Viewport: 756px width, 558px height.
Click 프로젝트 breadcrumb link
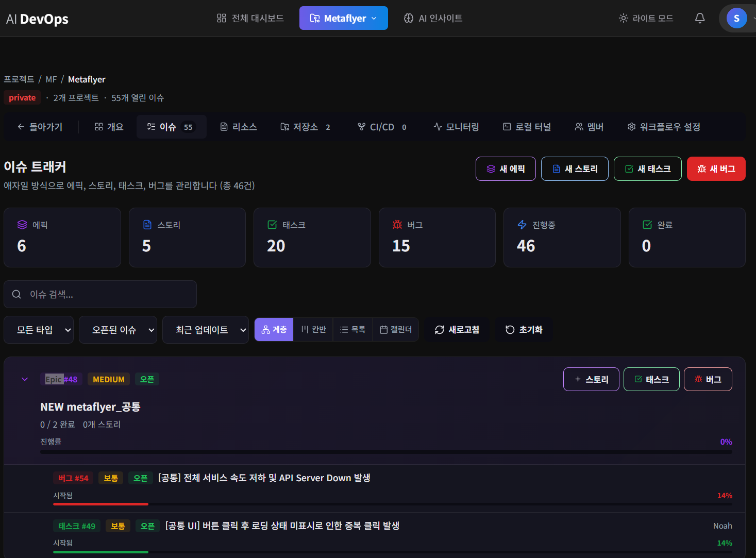19,79
